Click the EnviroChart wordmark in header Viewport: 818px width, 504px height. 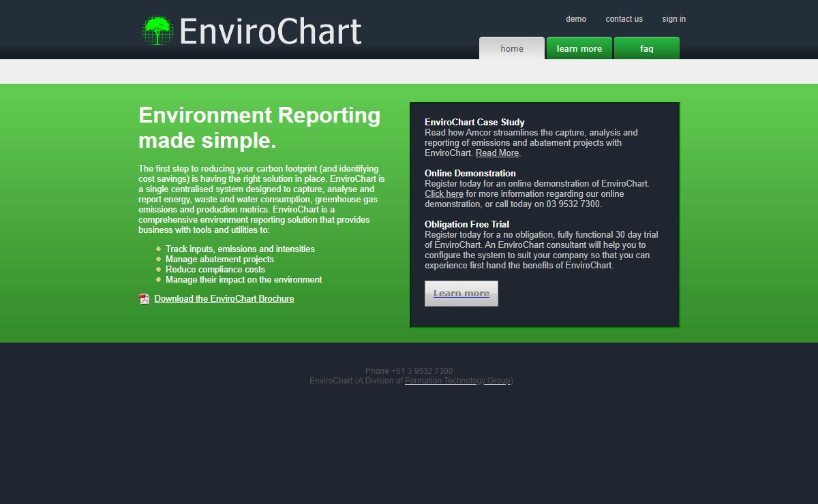coord(270,31)
